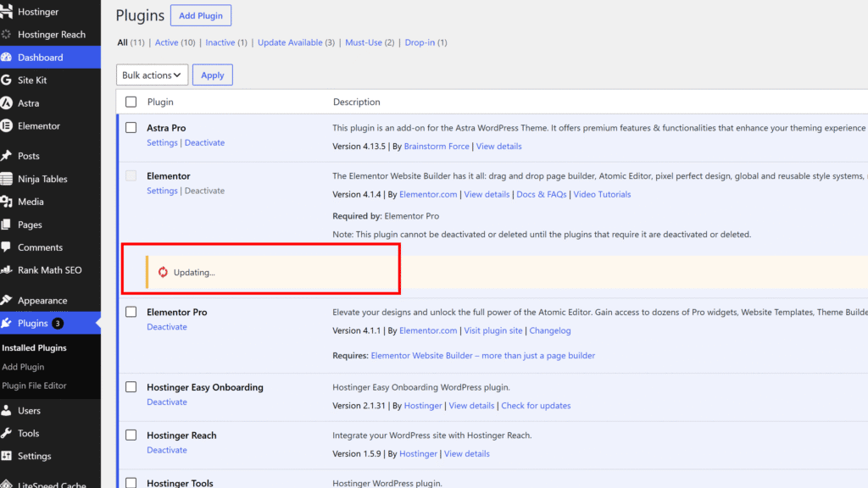Image resolution: width=868 pixels, height=488 pixels.
Task: Click the Ninja Tables icon
Action: click(6, 179)
